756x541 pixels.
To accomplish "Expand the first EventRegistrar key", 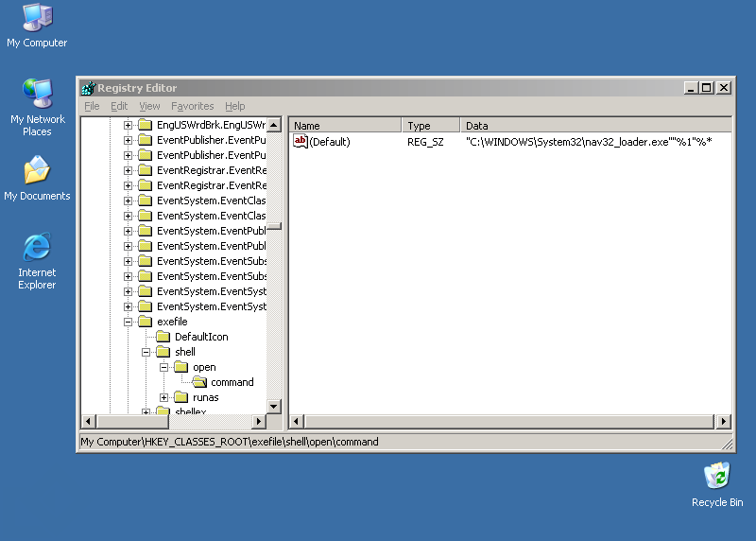I will click(128, 171).
